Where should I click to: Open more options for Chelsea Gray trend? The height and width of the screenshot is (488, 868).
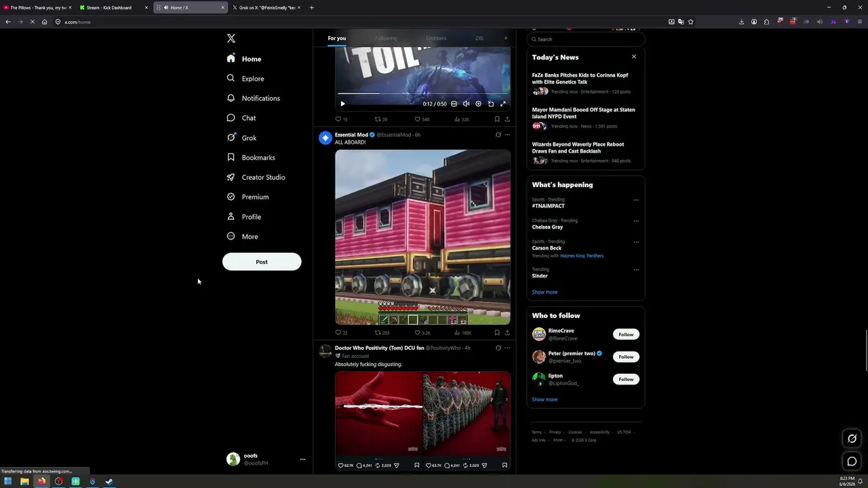click(636, 221)
